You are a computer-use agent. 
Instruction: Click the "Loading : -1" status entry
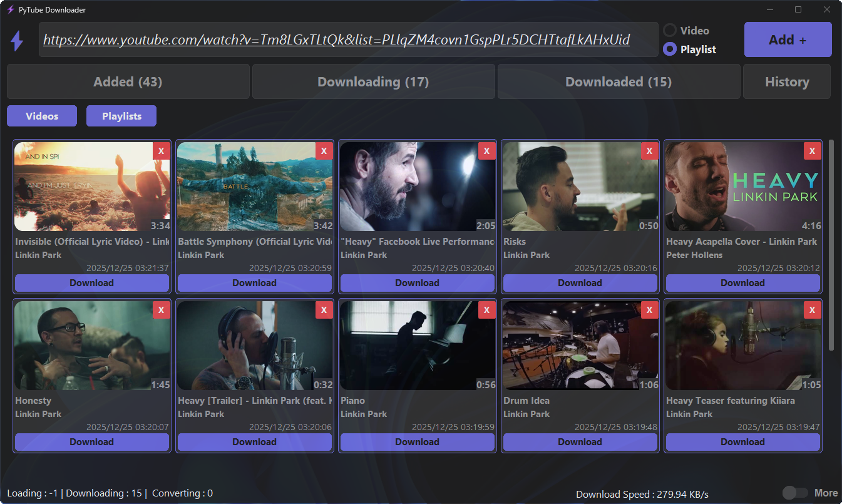32,493
